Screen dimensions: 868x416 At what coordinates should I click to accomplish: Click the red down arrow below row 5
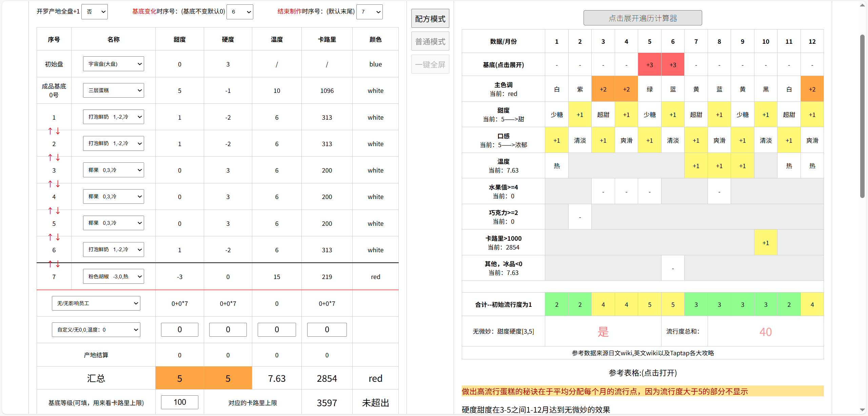coord(58,237)
